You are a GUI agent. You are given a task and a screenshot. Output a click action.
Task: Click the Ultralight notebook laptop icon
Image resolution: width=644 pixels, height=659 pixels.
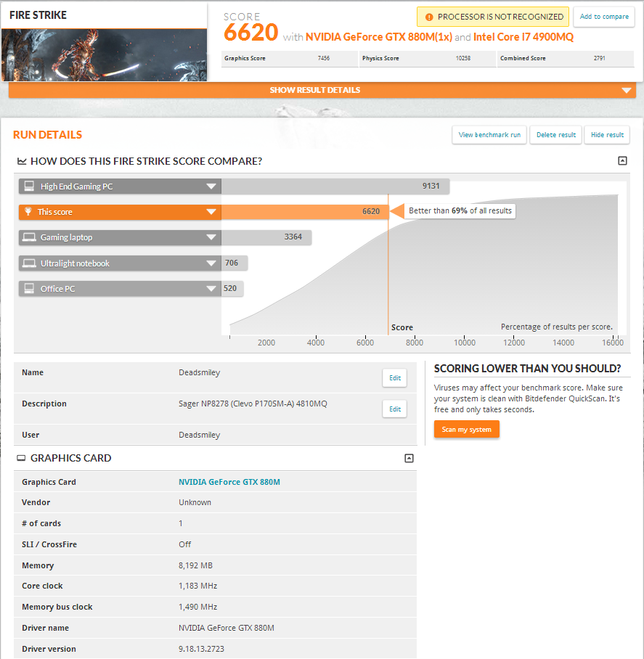pos(29,263)
